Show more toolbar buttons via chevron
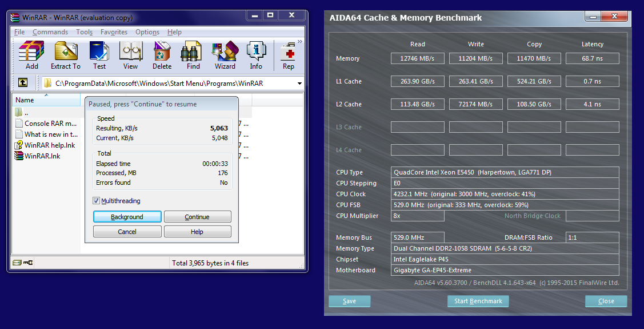Viewport: 644px width, 329px height. [x=300, y=42]
